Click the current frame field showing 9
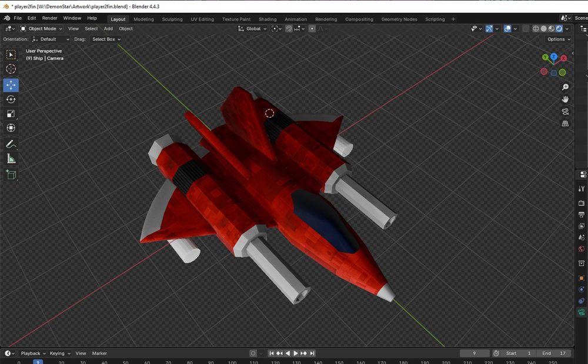 pyautogui.click(x=475, y=353)
